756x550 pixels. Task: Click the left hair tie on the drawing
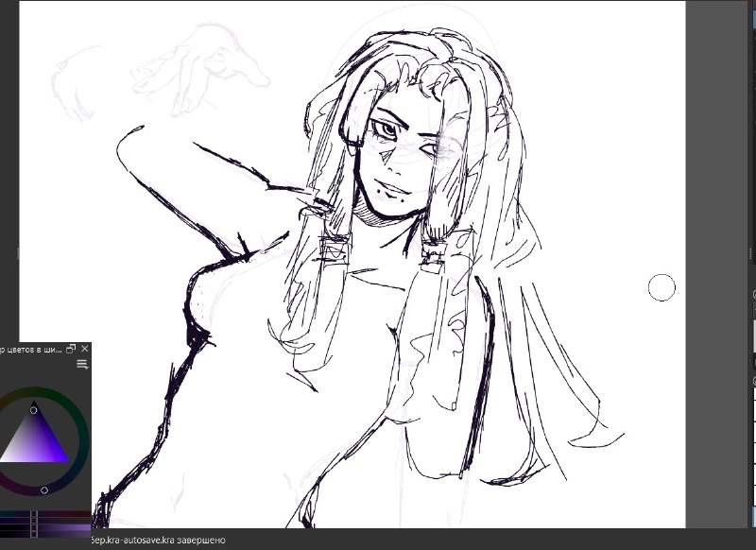point(335,248)
